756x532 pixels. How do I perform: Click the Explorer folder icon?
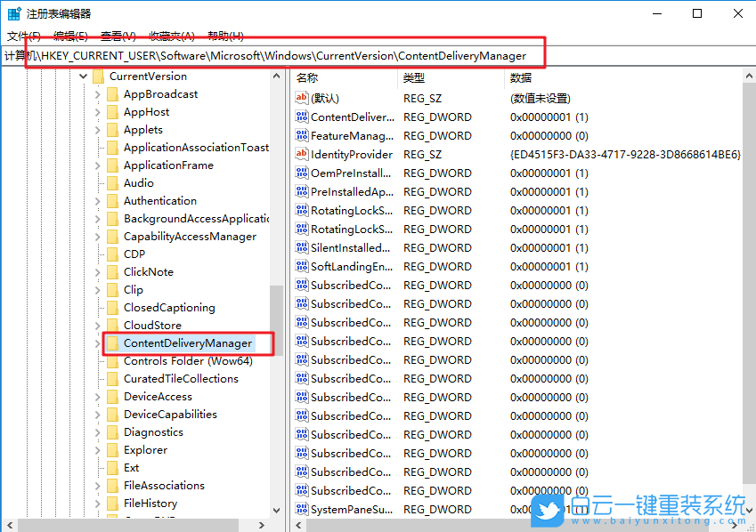pyautogui.click(x=113, y=449)
